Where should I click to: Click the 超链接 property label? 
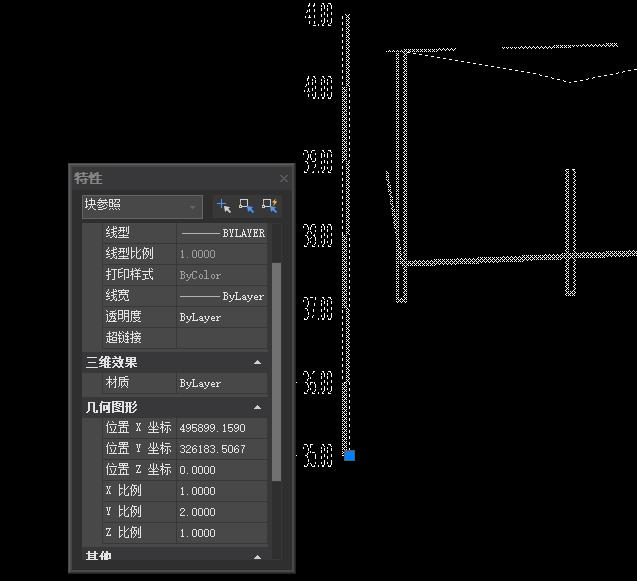[124, 337]
